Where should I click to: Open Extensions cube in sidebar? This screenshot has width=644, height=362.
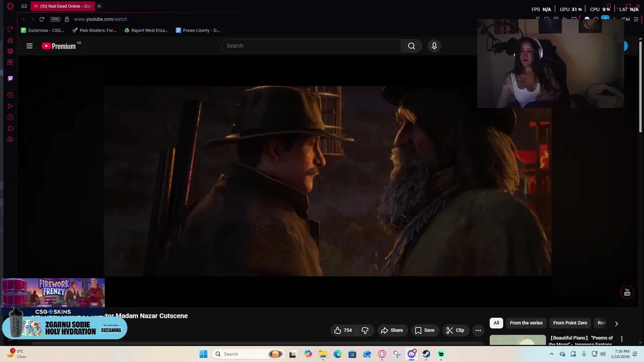point(10,128)
